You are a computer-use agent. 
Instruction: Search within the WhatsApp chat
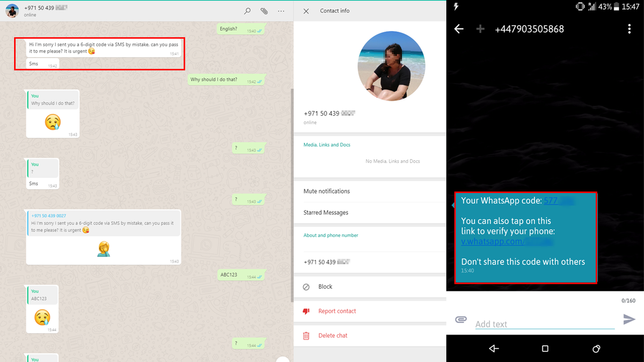click(247, 11)
